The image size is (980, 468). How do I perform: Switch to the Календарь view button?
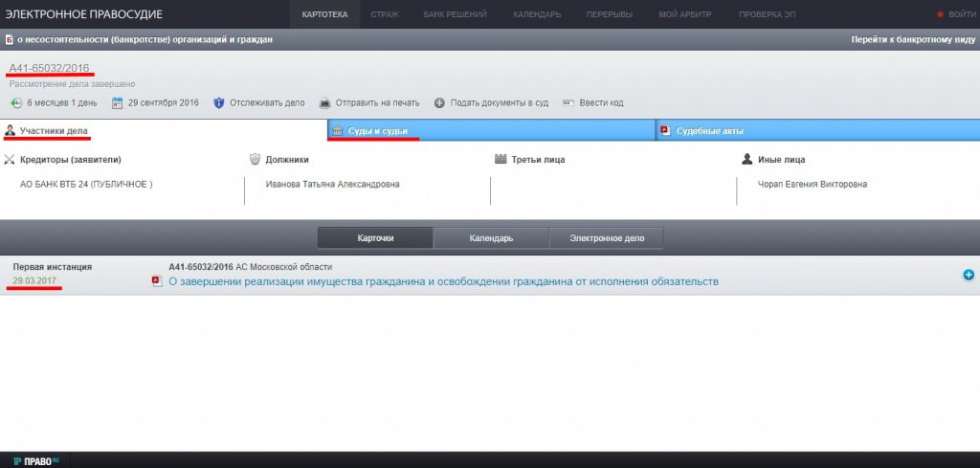pos(491,237)
